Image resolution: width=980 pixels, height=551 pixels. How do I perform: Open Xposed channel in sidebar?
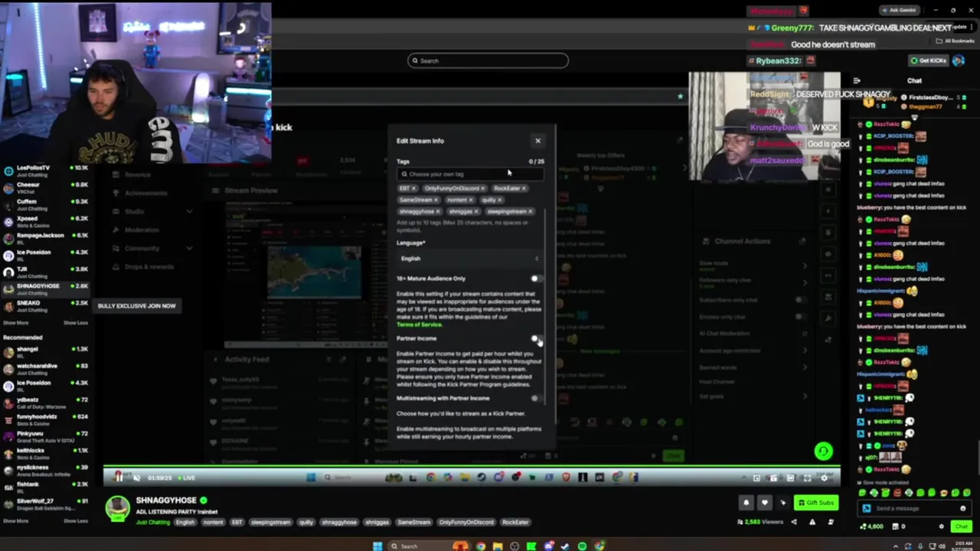pos(46,220)
